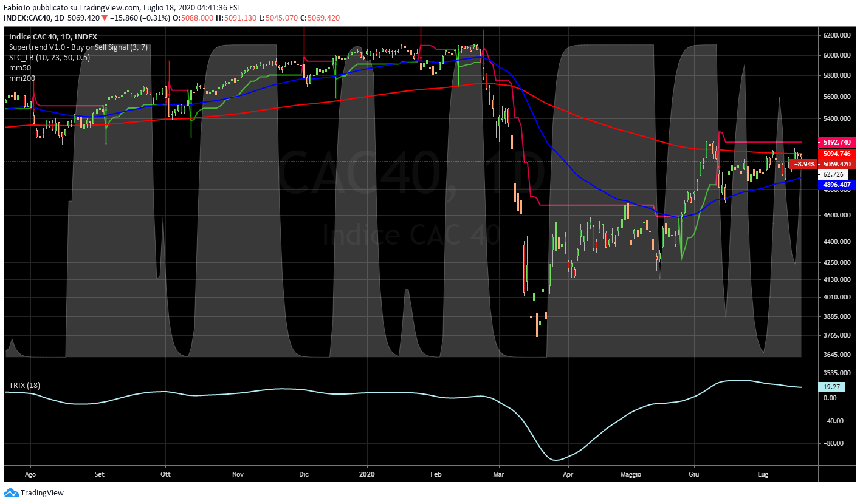Click the 'Indice CAC 40, 1D, INDEX' legend title
Image resolution: width=860 pixels, height=504 pixels.
[x=53, y=37]
